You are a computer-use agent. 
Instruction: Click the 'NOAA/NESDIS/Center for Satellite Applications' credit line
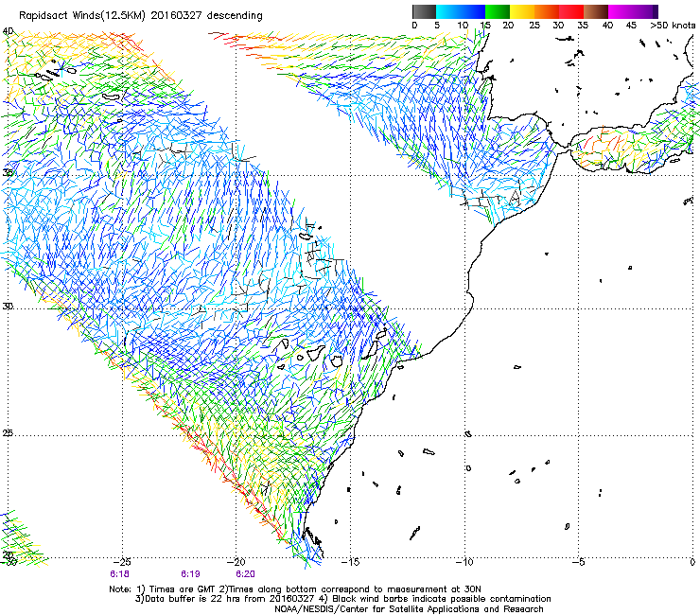[409, 609]
